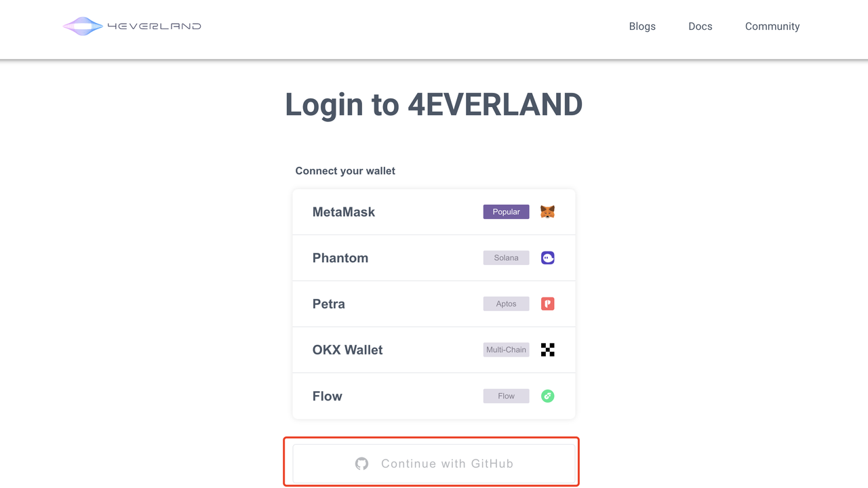Click the Solana network tag
Image resolution: width=868 pixels, height=488 pixels.
tap(506, 258)
